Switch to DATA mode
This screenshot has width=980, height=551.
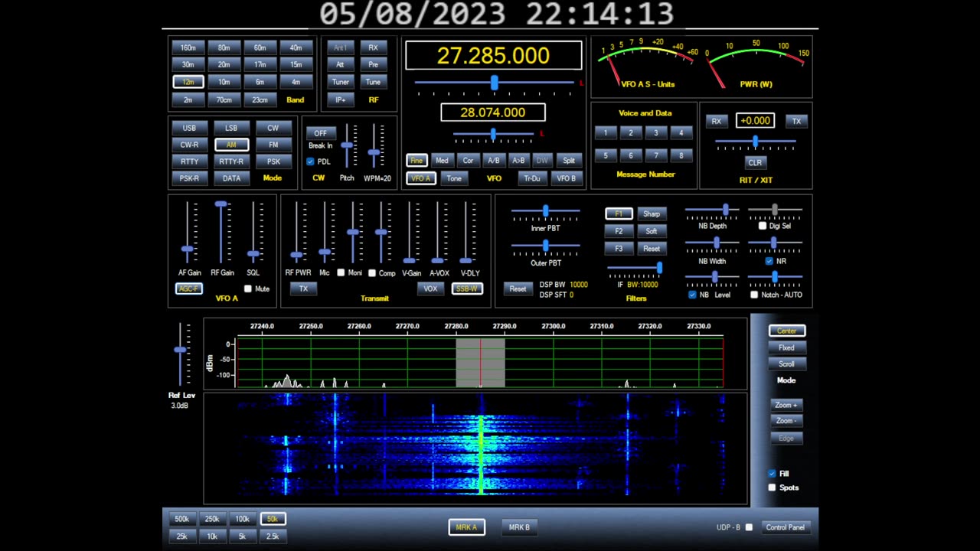tap(231, 178)
